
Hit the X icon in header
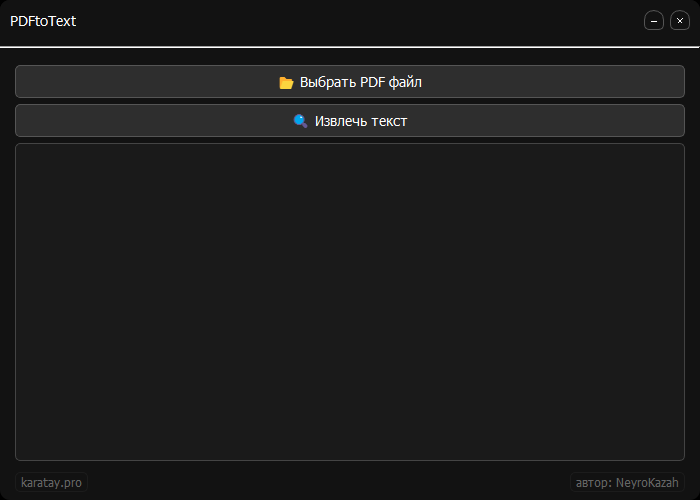680,21
